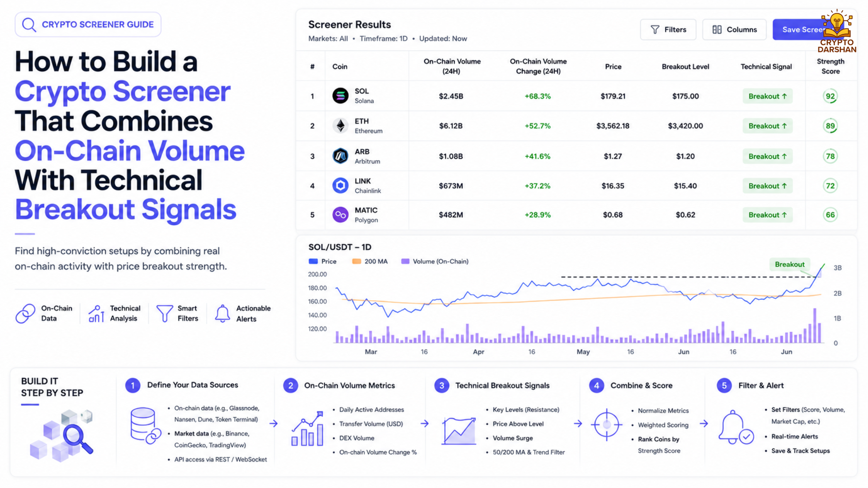The height and width of the screenshot is (488, 868).
Task: Click the Actionable Alerts bell icon
Action: (x=222, y=313)
